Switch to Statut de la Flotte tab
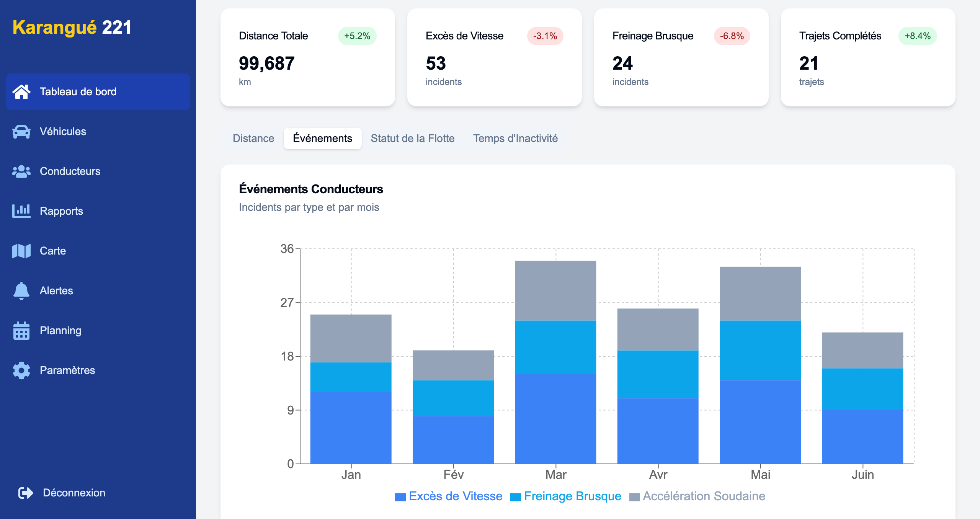Screen dimensions: 980x519 pyautogui.click(x=413, y=139)
